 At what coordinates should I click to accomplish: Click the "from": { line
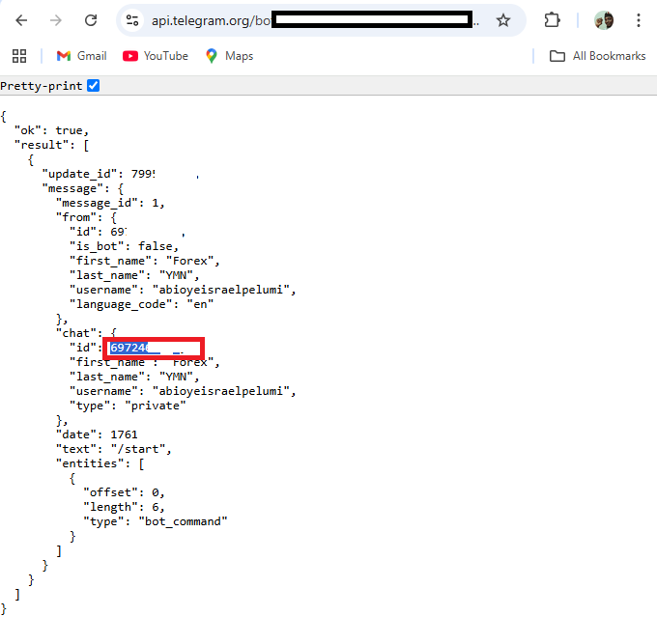pyautogui.click(x=87, y=217)
